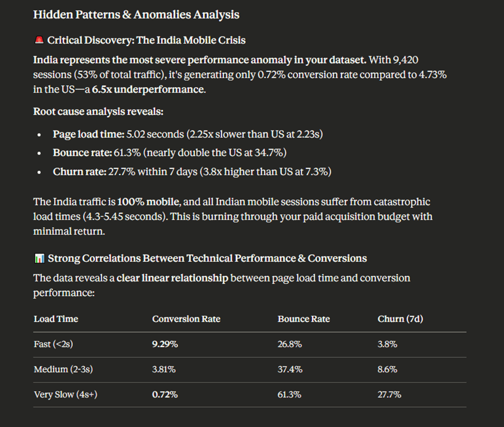
Task: Select the 'Conversion Rate' column header
Action: click(x=186, y=319)
